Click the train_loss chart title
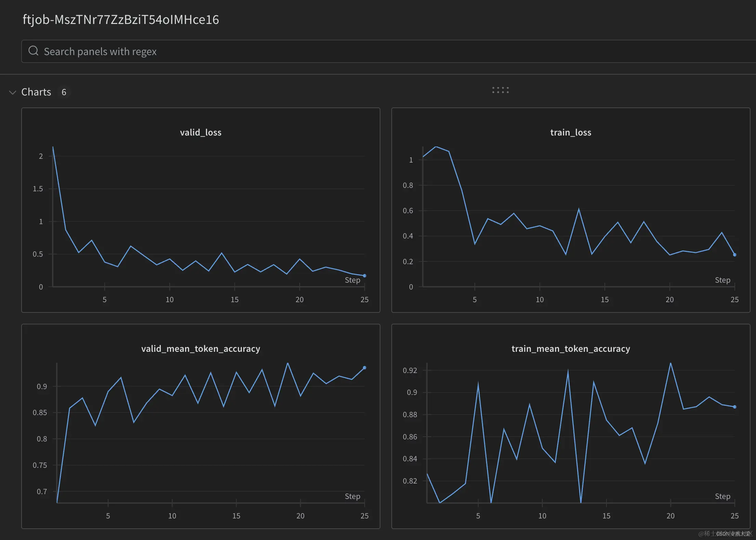Screen dimensions: 756x540 (570, 132)
